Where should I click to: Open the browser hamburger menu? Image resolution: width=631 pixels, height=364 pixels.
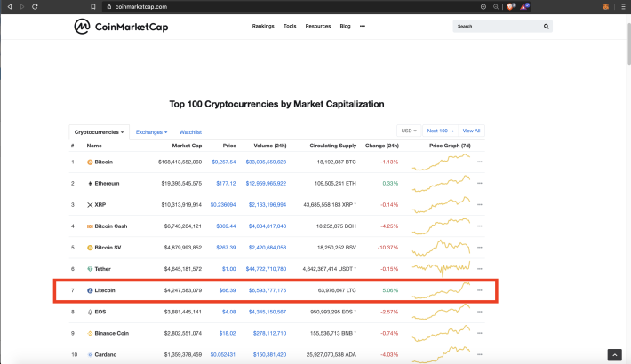[x=623, y=7]
